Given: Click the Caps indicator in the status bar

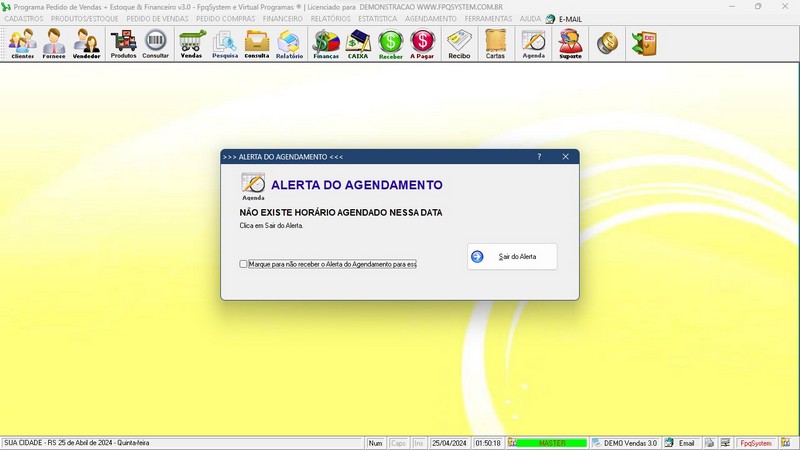Looking at the screenshot, I should click(x=398, y=443).
